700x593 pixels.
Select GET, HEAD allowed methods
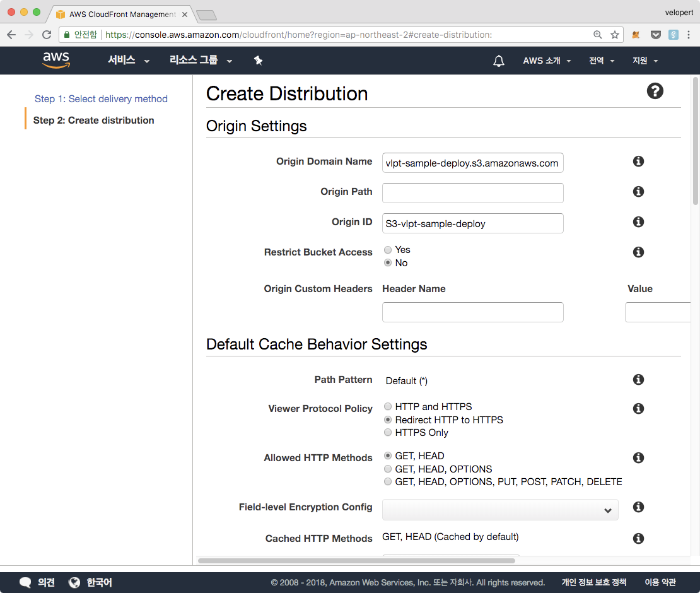388,455
